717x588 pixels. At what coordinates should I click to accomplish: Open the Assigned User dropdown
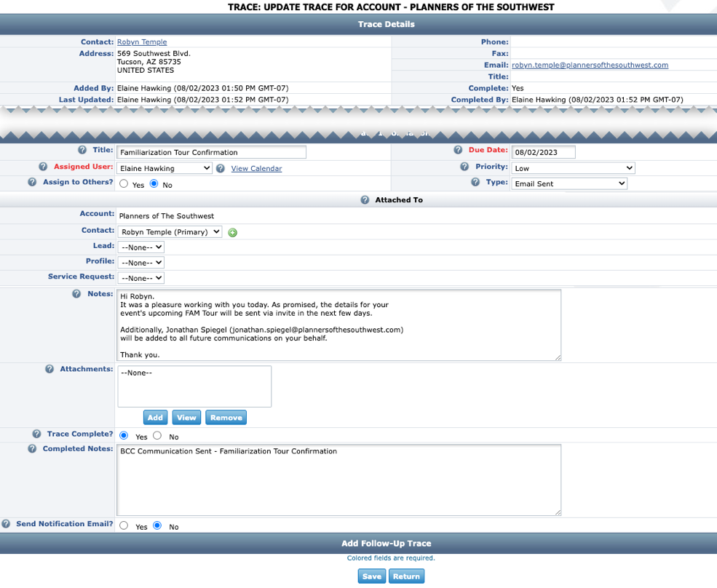[x=165, y=168]
